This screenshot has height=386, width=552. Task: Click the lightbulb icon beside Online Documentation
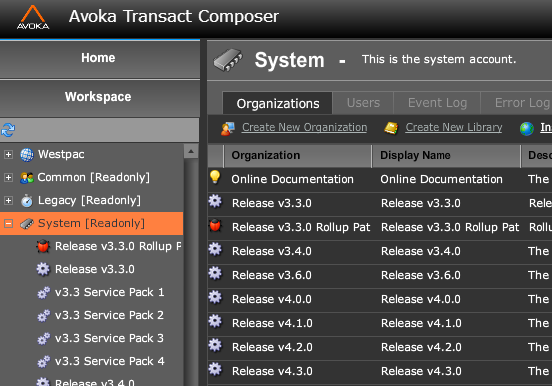tap(215, 177)
